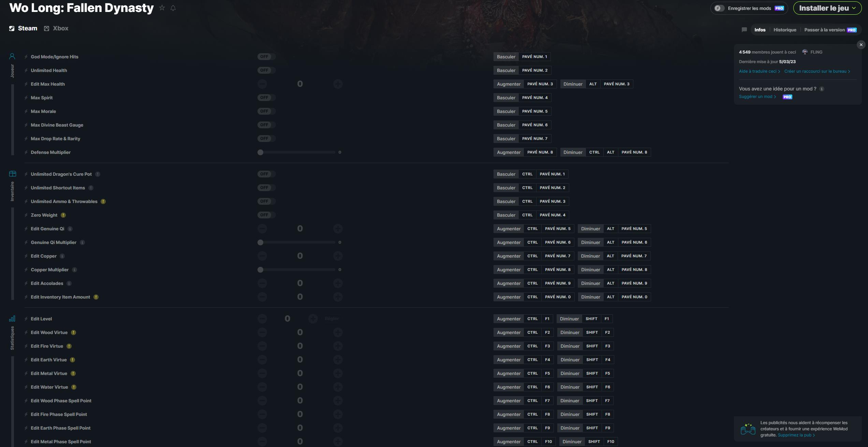Open Créer un raccourci sur le bureau

click(817, 71)
